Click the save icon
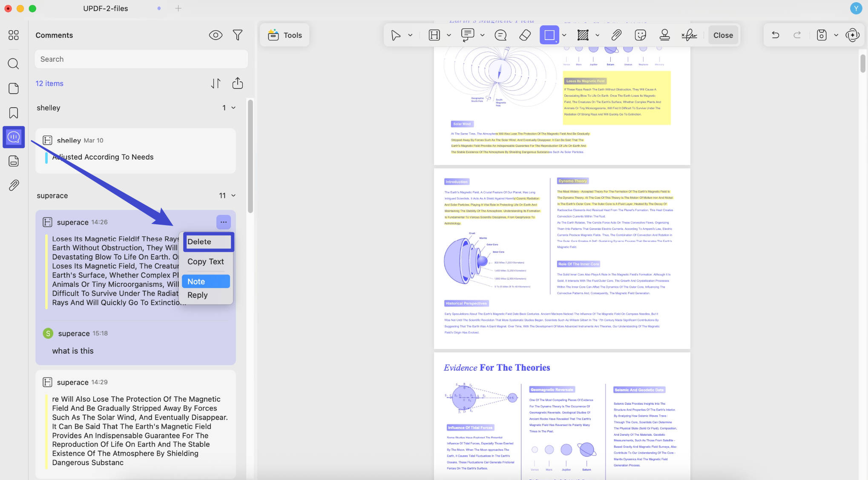This screenshot has width=868, height=480. 822,35
